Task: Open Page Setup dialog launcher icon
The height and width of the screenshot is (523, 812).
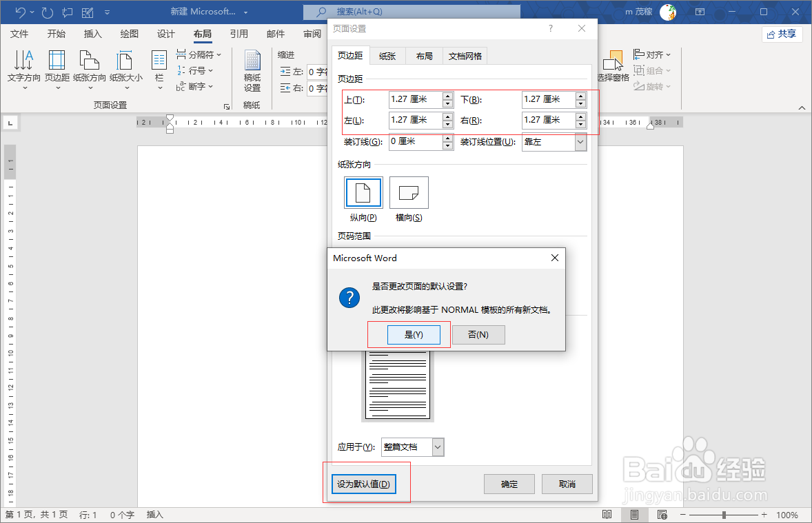Action: click(x=226, y=106)
